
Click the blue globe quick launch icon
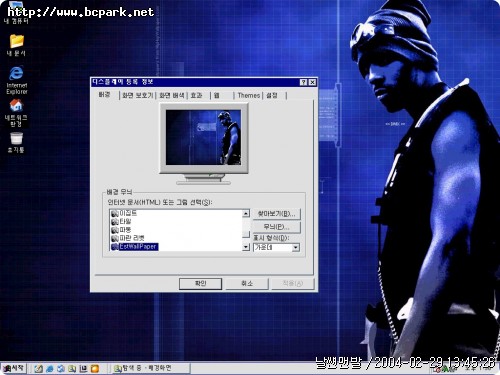[61, 368]
